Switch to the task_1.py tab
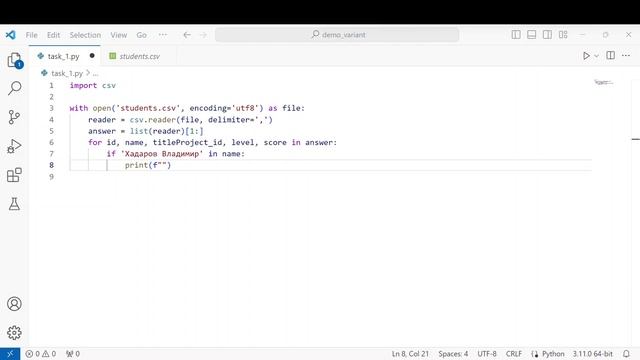Screen dimensions: 640x360 (63, 56)
